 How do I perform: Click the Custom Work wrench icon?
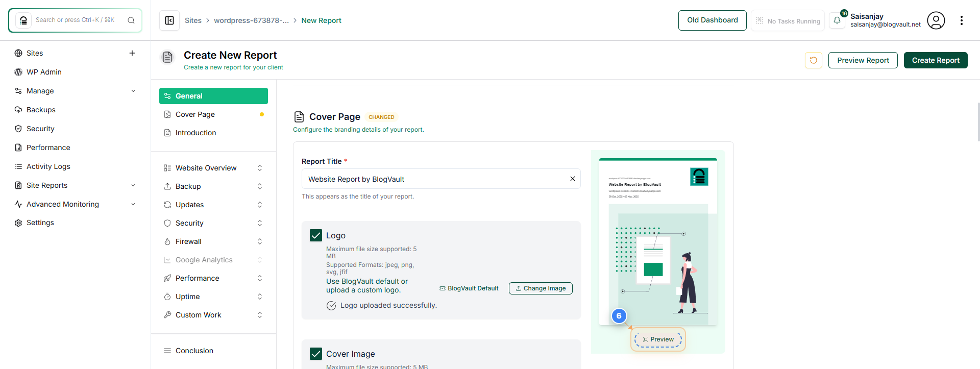[167, 315]
